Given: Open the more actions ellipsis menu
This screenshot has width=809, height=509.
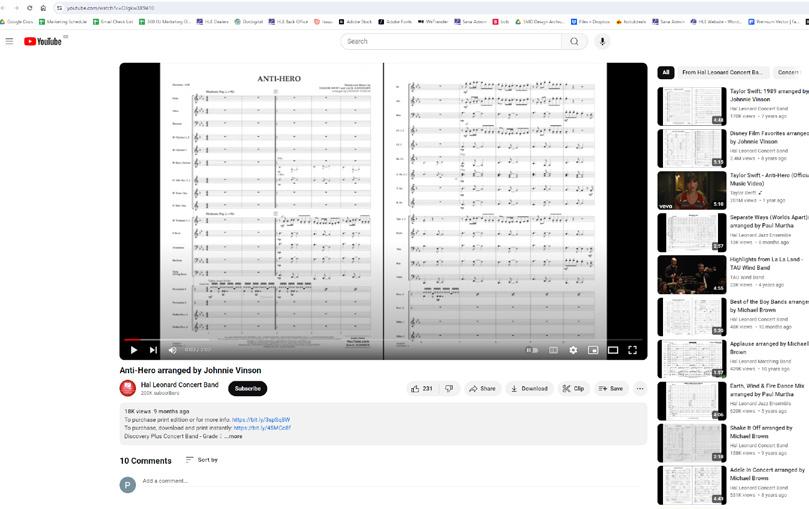Looking at the screenshot, I should (640, 388).
